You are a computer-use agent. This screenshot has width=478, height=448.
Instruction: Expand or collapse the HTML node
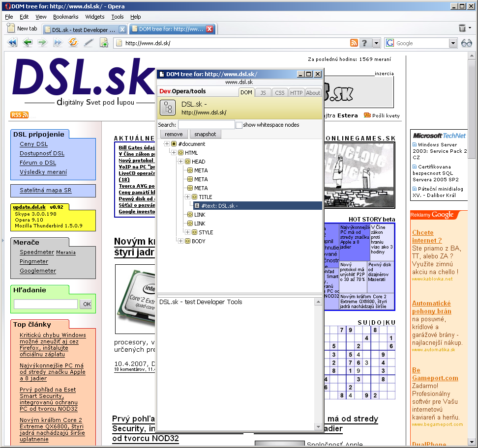click(x=174, y=153)
